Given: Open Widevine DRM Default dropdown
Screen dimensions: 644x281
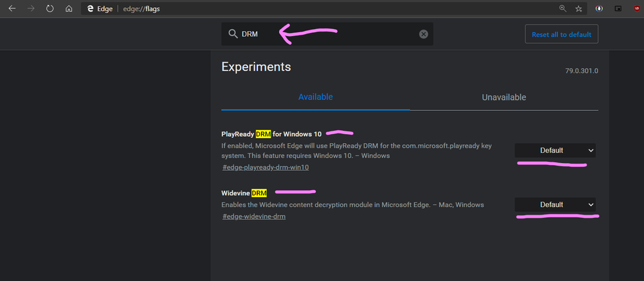Looking at the screenshot, I should pos(555,204).
